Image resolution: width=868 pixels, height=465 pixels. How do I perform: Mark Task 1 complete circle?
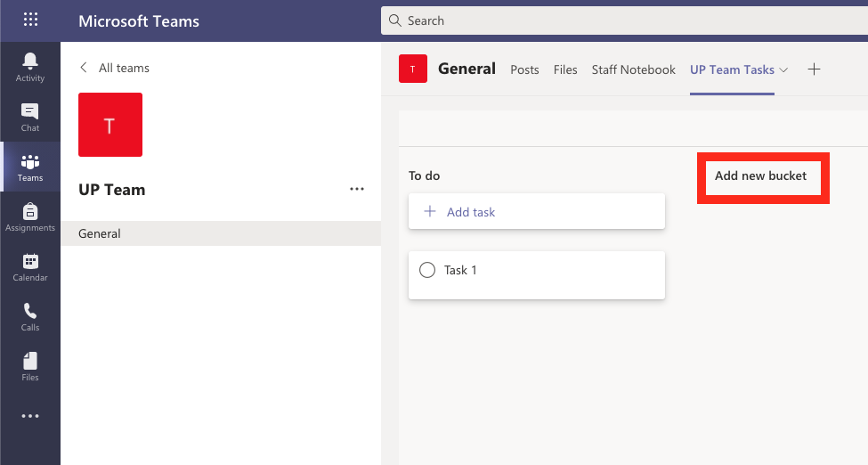coord(426,270)
